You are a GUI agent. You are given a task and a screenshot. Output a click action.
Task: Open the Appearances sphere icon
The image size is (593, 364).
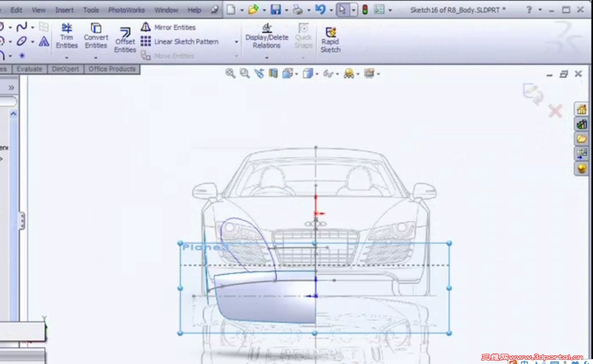tap(582, 168)
